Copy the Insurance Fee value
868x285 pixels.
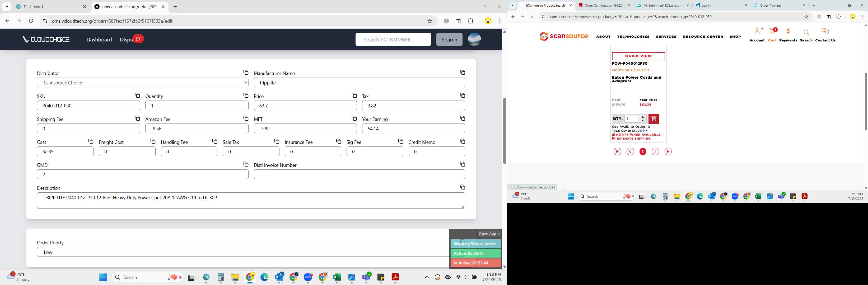pyautogui.click(x=338, y=141)
